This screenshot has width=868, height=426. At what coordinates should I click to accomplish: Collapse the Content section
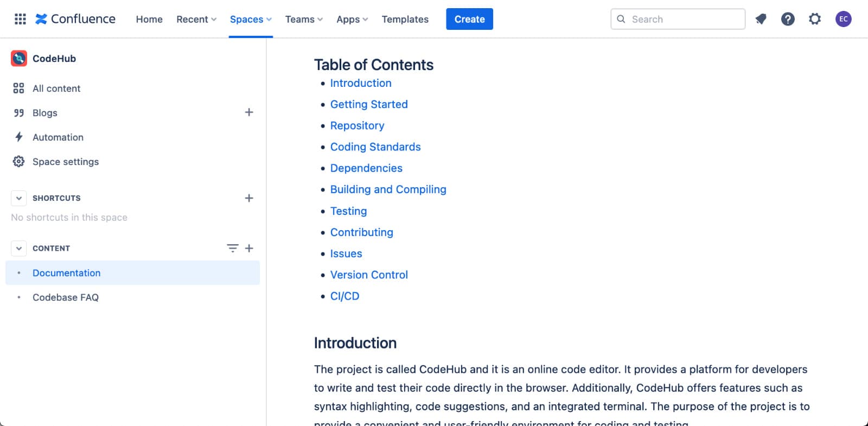click(x=19, y=248)
